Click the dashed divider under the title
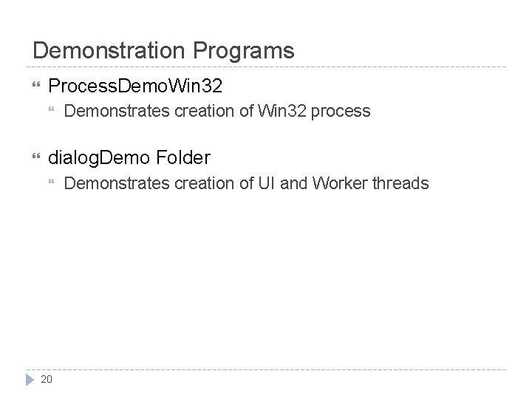 tap(266, 67)
